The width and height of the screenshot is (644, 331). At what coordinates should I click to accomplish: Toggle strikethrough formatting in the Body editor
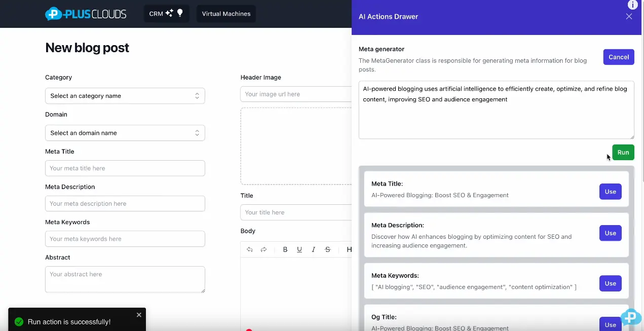click(327, 249)
